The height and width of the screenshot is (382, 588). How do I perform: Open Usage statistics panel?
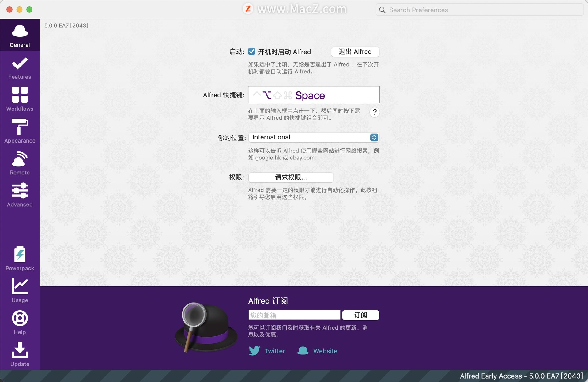pos(19,292)
